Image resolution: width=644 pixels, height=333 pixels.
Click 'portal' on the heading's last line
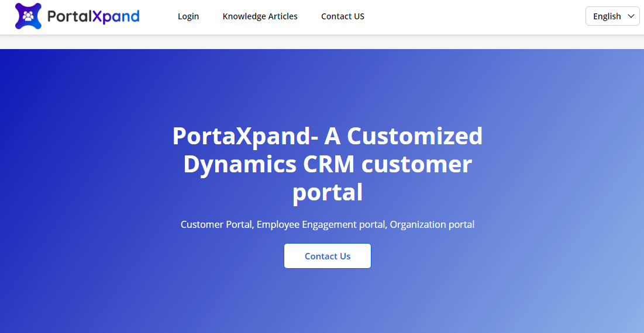tap(328, 192)
